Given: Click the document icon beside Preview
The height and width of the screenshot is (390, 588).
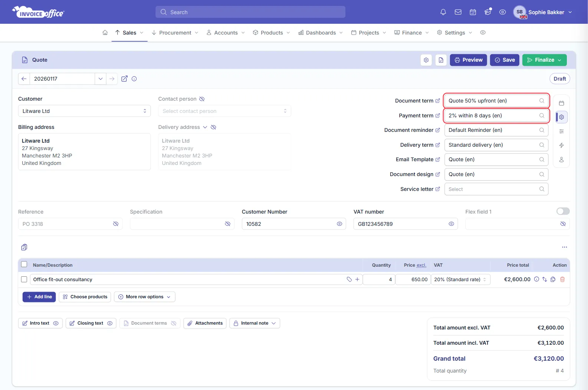Looking at the screenshot, I should point(441,60).
